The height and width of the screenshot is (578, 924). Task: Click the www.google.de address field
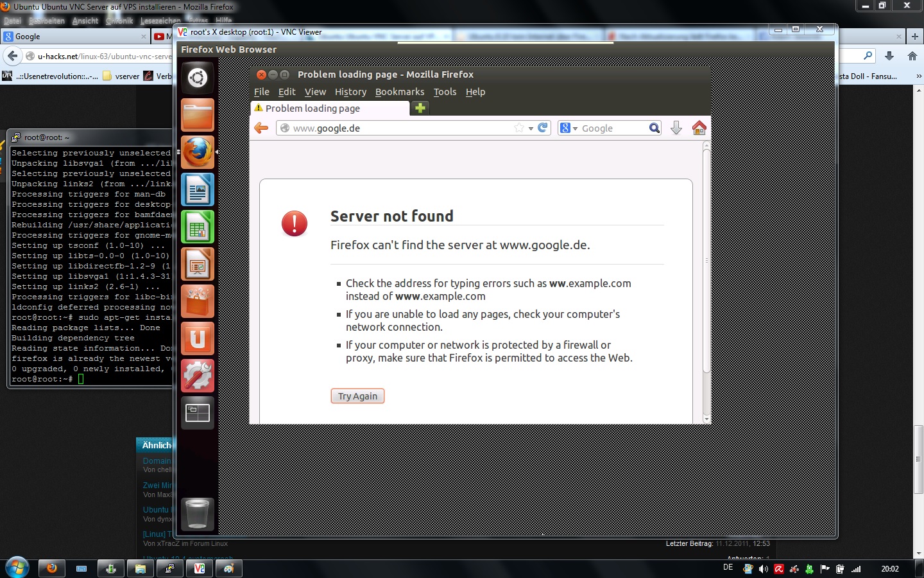pos(398,128)
